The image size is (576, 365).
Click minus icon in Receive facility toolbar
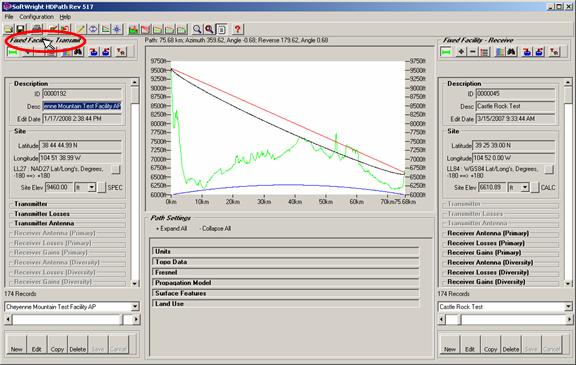(x=473, y=52)
